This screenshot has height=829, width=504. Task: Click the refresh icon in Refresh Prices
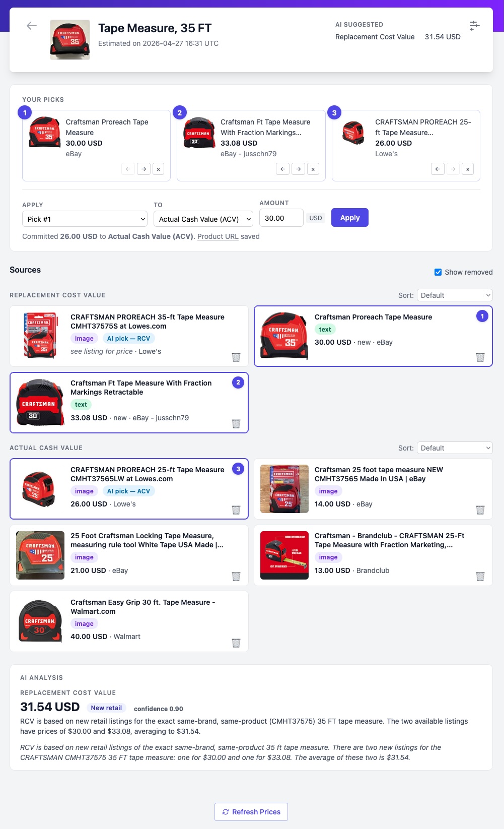tap(226, 812)
